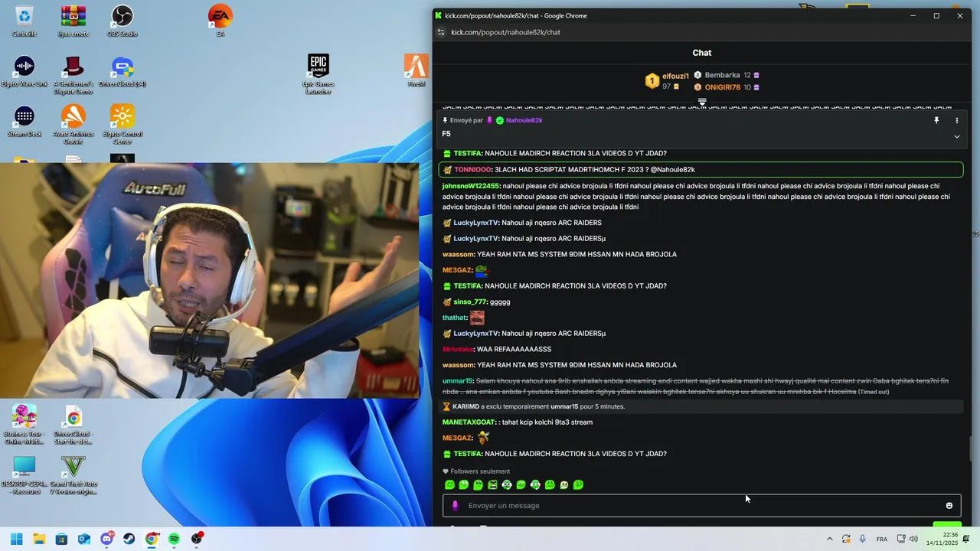The image size is (980, 551).
Task: Open Spotify from taskbar
Action: point(174,539)
